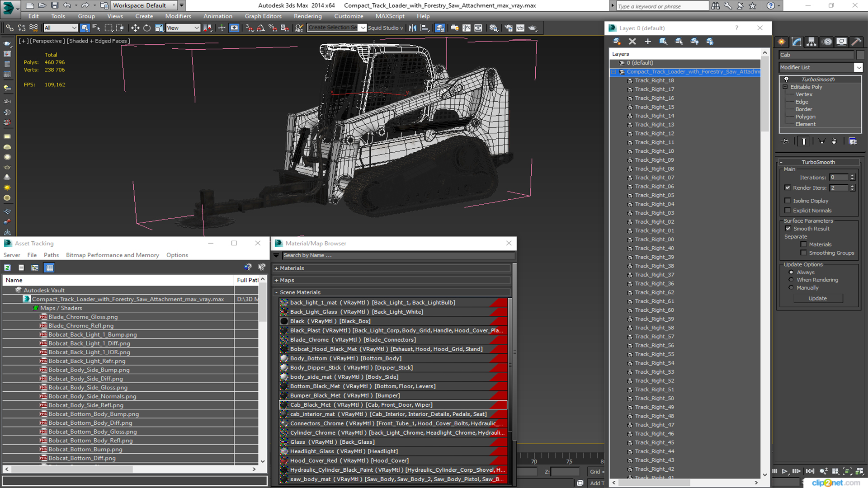The image size is (868, 488).
Task: Select the When Rendering radio button
Action: click(x=791, y=280)
